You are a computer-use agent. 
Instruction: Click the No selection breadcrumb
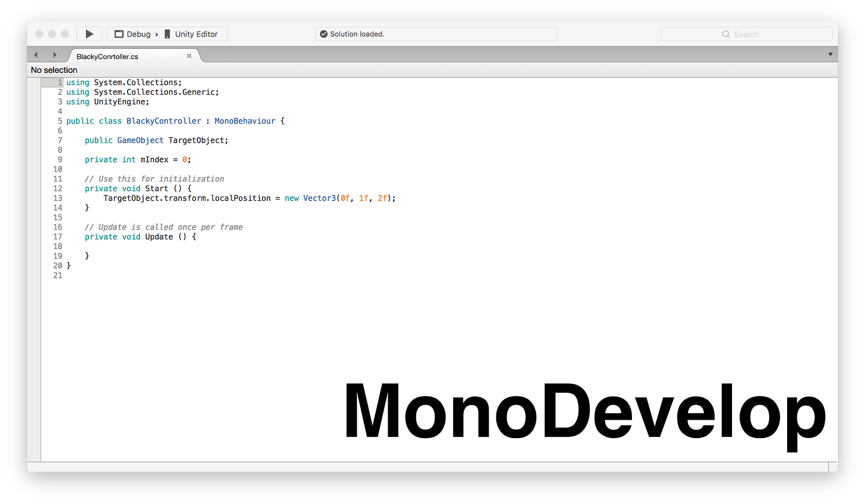54,70
